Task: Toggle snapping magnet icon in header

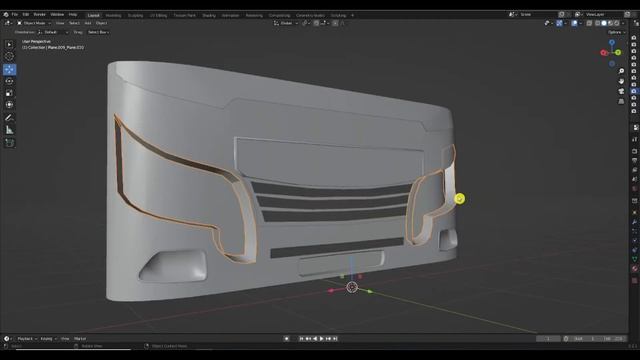Action: tap(316, 23)
